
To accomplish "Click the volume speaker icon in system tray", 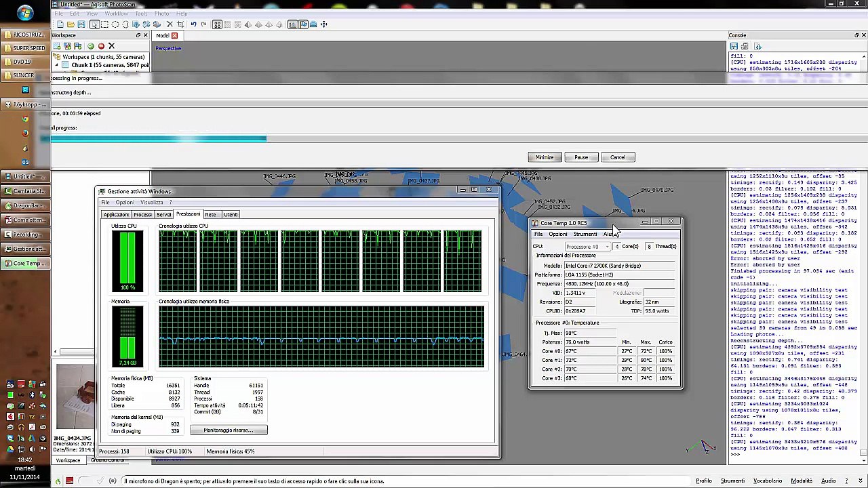I will (x=32, y=449).
